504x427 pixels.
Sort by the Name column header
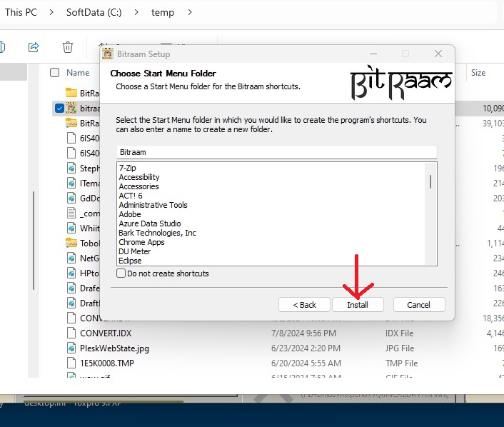coord(78,73)
